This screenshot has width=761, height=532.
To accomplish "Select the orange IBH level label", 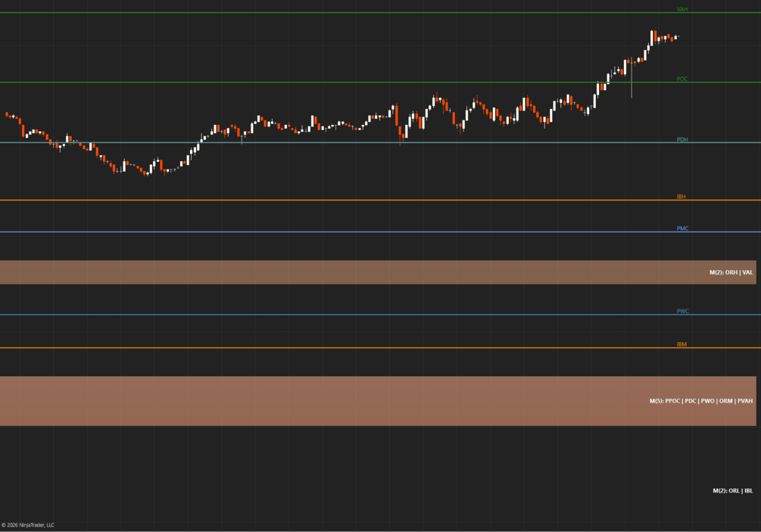I will tap(681, 197).
